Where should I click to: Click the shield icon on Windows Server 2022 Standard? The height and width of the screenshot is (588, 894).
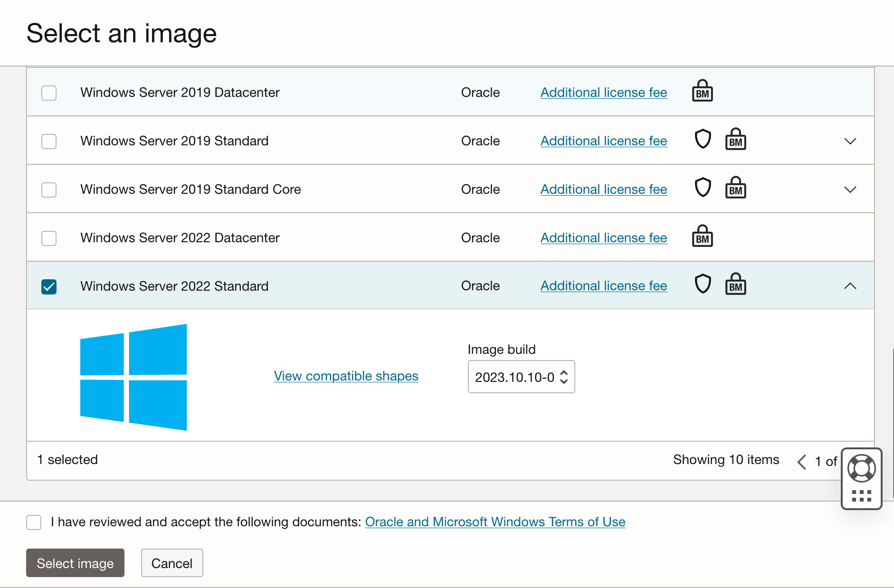pyautogui.click(x=703, y=284)
